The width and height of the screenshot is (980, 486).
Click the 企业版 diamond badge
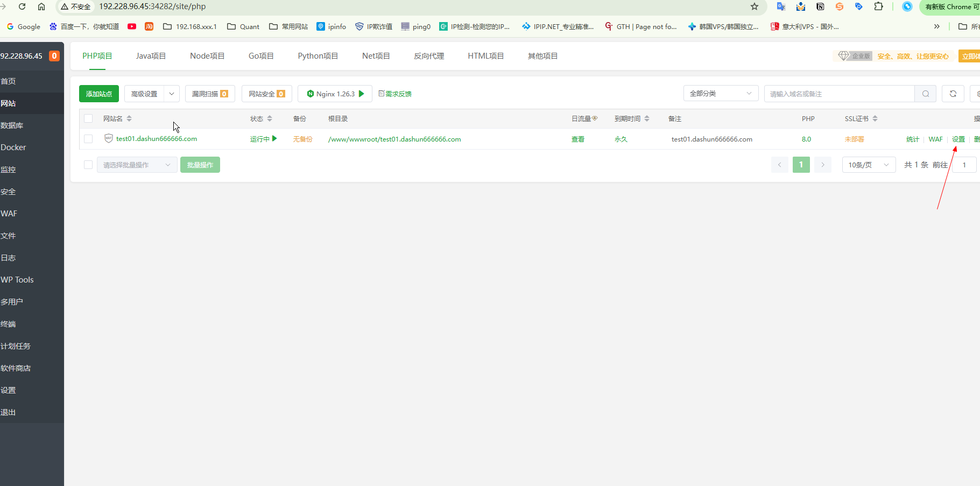click(x=855, y=56)
